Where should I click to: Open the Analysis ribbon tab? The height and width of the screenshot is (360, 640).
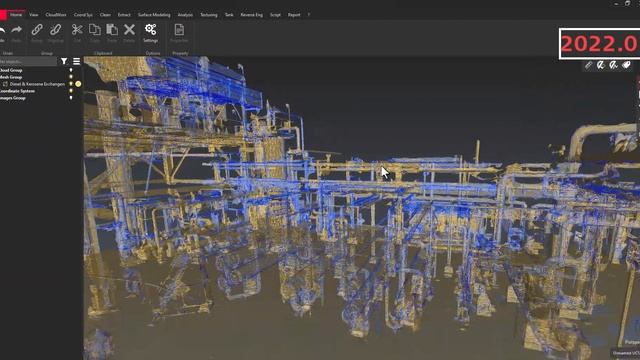pyautogui.click(x=185, y=15)
